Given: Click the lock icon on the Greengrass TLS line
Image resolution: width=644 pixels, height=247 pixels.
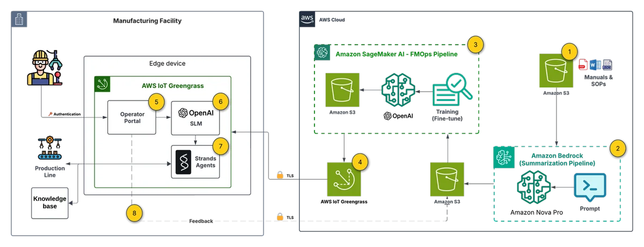Looking at the screenshot, I should coord(279,175).
